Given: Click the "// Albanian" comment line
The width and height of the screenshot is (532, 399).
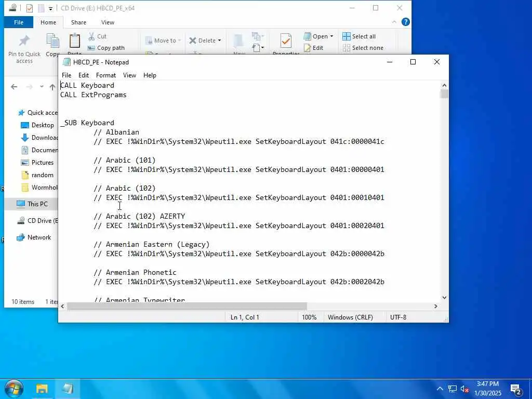Looking at the screenshot, I should [x=116, y=132].
